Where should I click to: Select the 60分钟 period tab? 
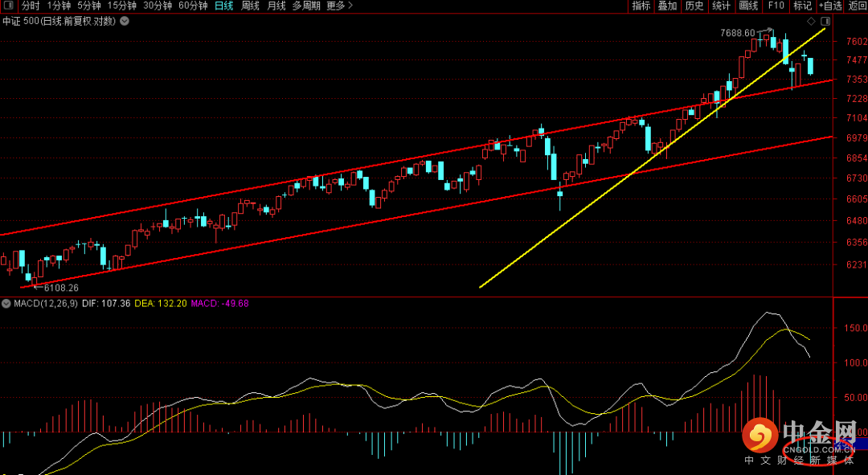coord(193,6)
